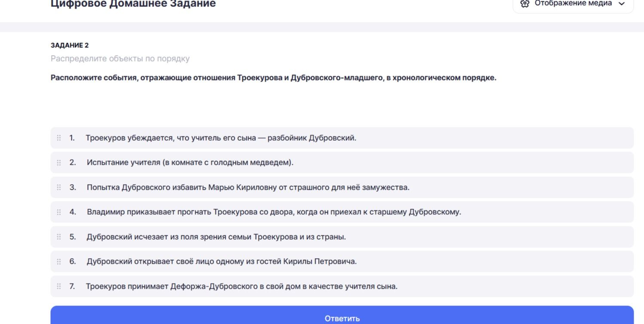Select the row 'Владимир приказывает прогнать Троекурова со двора'
This screenshot has height=324, width=644.
tap(342, 212)
